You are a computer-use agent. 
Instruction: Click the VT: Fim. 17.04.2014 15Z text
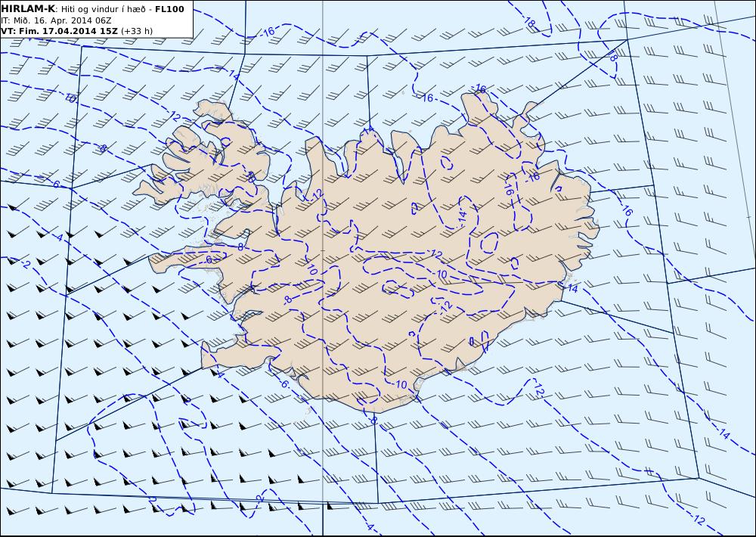pyautogui.click(x=59, y=31)
